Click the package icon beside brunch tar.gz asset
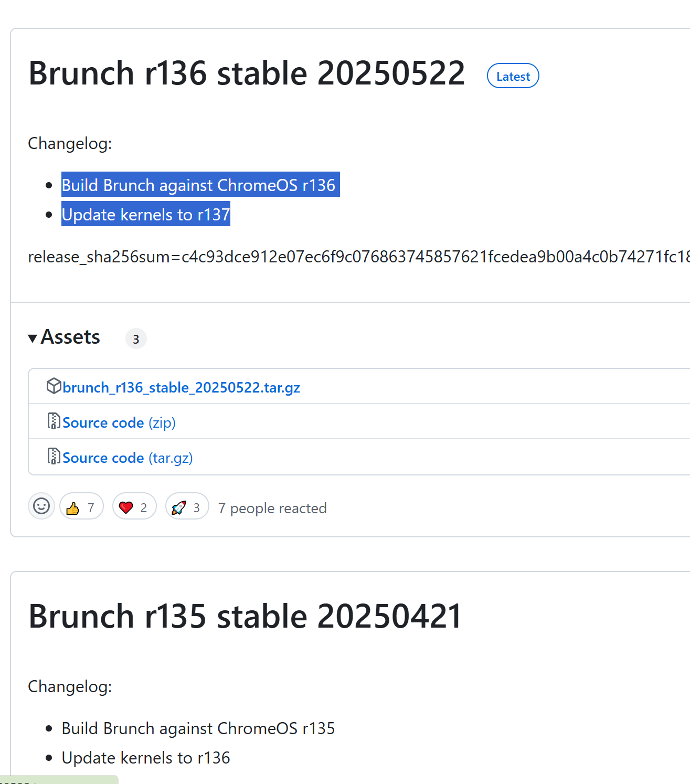This screenshot has width=690, height=784. [x=54, y=386]
